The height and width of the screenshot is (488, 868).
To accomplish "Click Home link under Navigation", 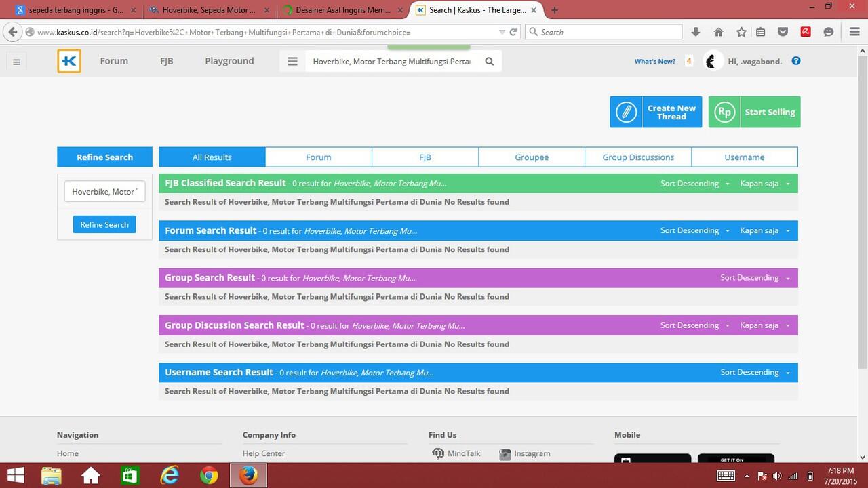I will coord(68,453).
